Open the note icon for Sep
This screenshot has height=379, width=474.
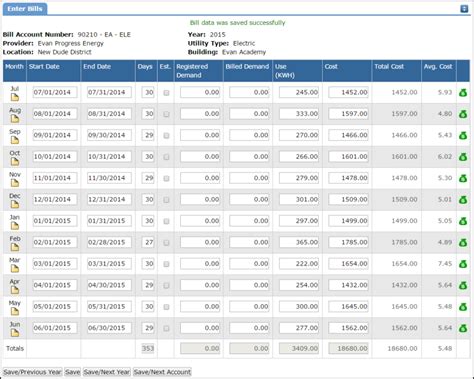coord(15,140)
